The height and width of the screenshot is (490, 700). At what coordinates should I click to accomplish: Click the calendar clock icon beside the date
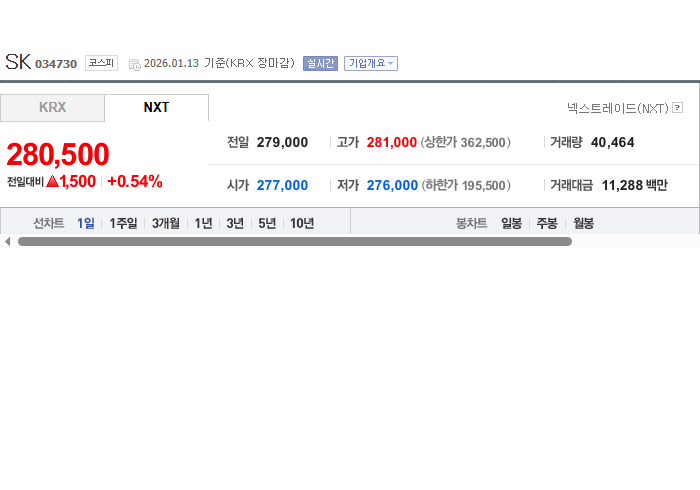(134, 65)
